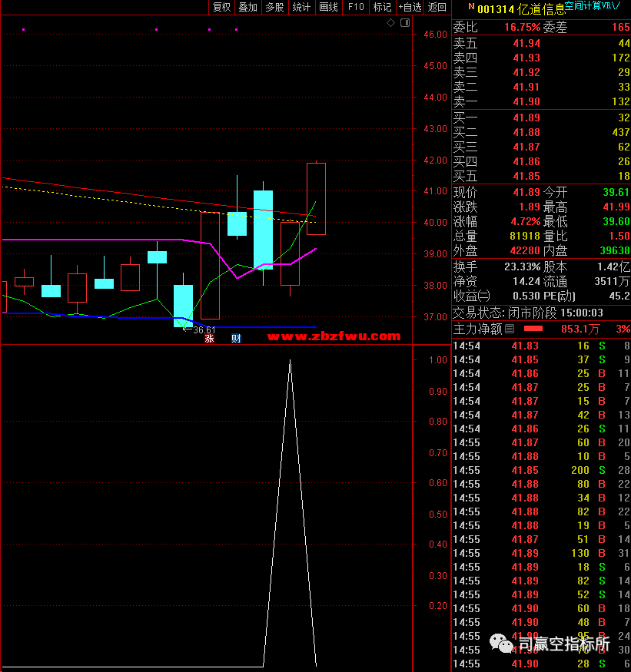Viewport: 631px width, 672px height.
Task: Click the 46.00 price axis label
Action: click(x=435, y=35)
